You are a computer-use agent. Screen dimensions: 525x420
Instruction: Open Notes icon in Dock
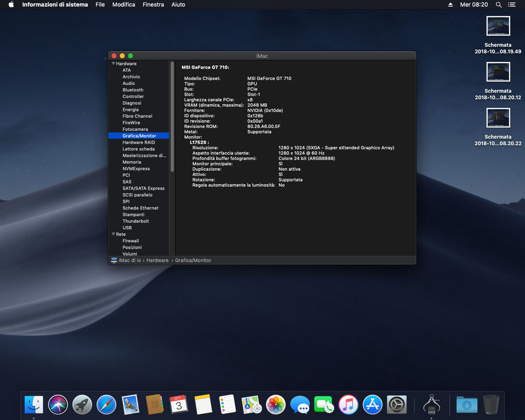[203, 405]
